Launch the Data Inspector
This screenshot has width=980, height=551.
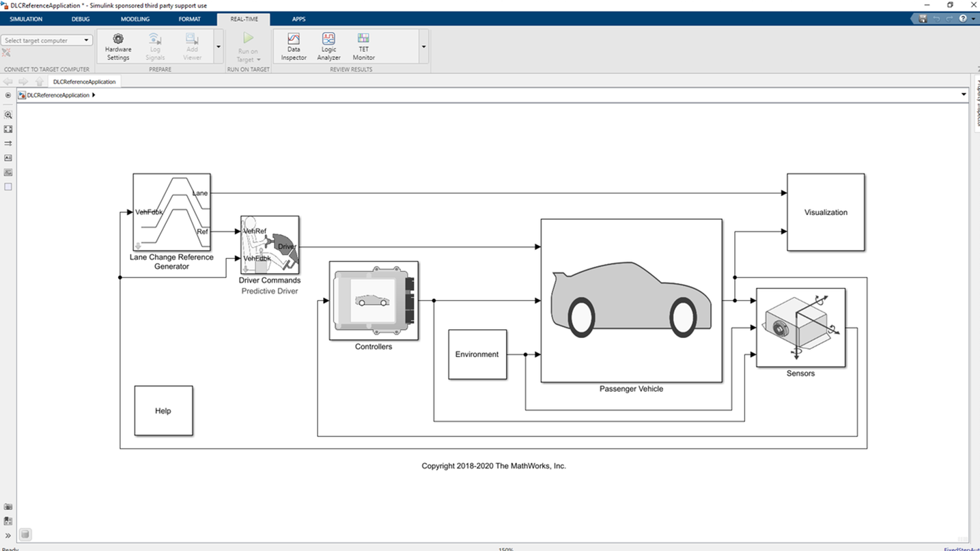(x=293, y=46)
